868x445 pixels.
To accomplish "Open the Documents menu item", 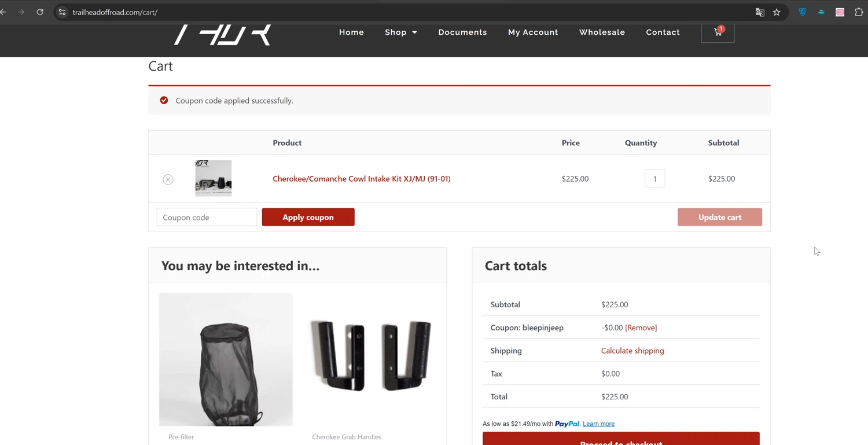I will click(x=462, y=32).
